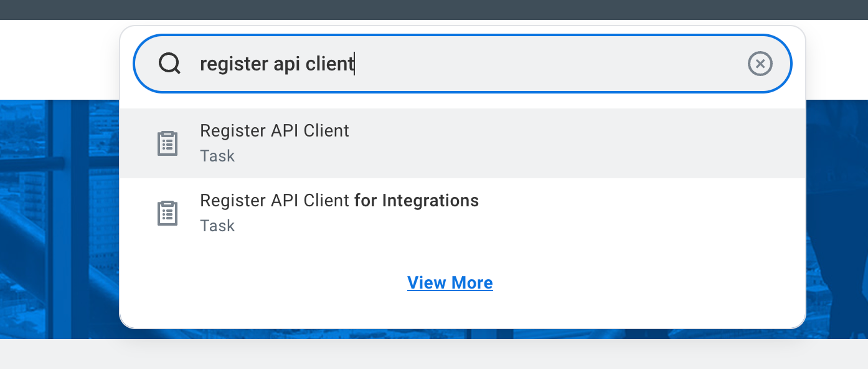Select 'Task' label under Register API Client
The height and width of the screenshot is (369, 868).
point(217,156)
